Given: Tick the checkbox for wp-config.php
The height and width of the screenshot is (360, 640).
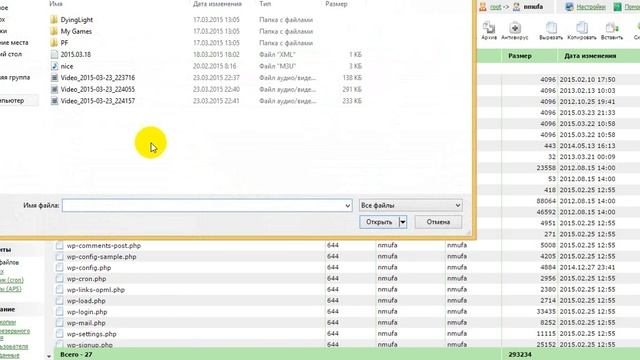Looking at the screenshot, I should click(60, 268).
